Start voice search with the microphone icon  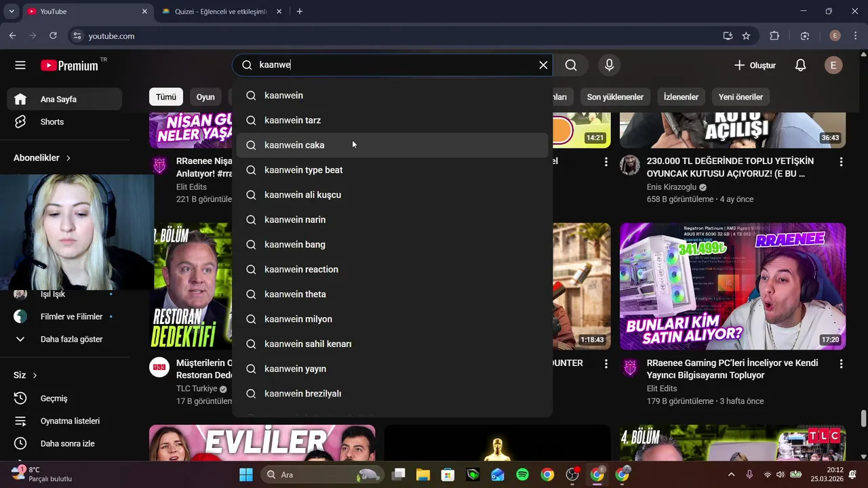609,65
